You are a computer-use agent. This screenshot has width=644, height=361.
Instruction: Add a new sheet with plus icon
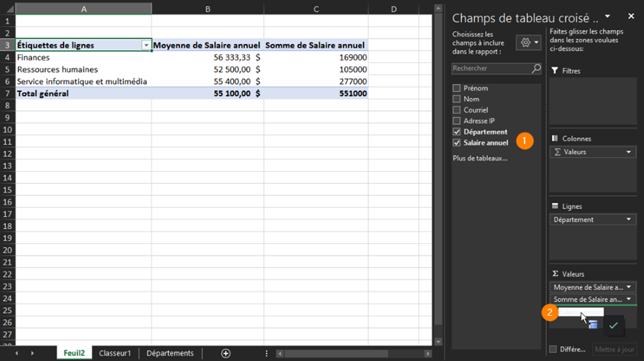pos(225,354)
